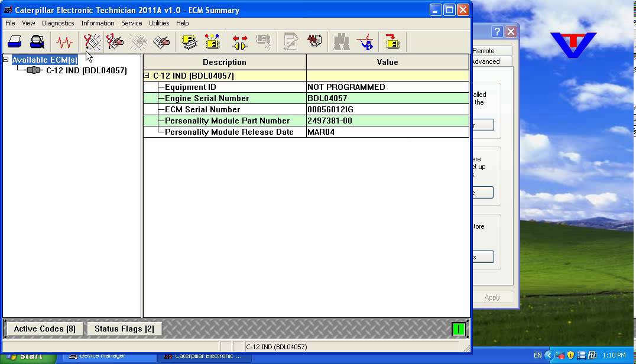Launch WinFlash from the toolbar icon
Viewport: 636px width, 364px height.
point(392,42)
